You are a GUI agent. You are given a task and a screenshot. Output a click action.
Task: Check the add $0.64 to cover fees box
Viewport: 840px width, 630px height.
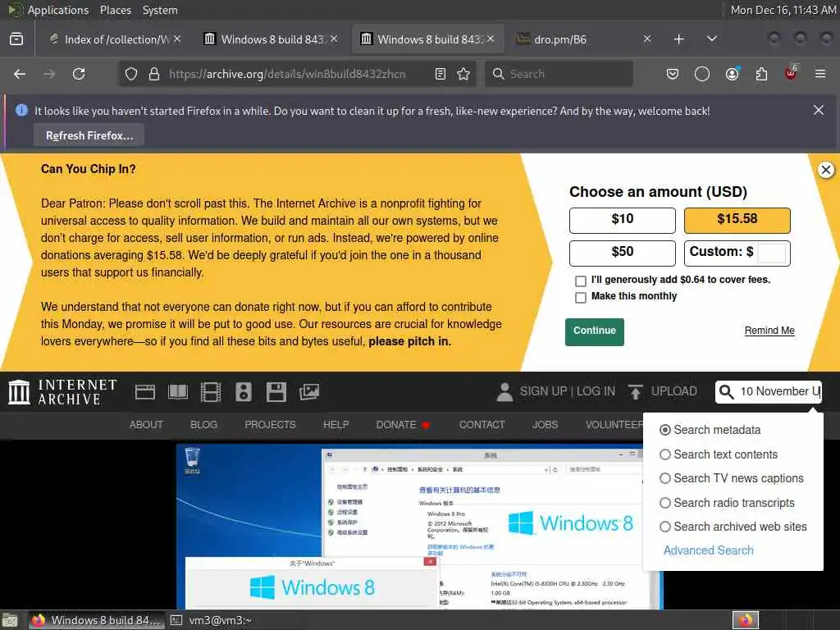click(580, 281)
